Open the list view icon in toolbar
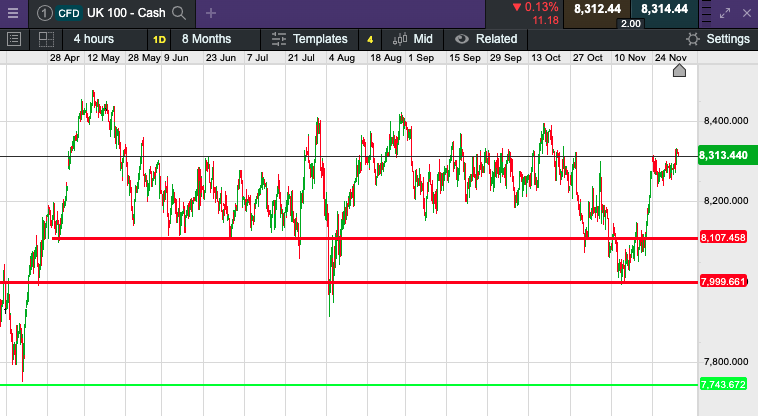The width and height of the screenshot is (758, 416). 14,39
